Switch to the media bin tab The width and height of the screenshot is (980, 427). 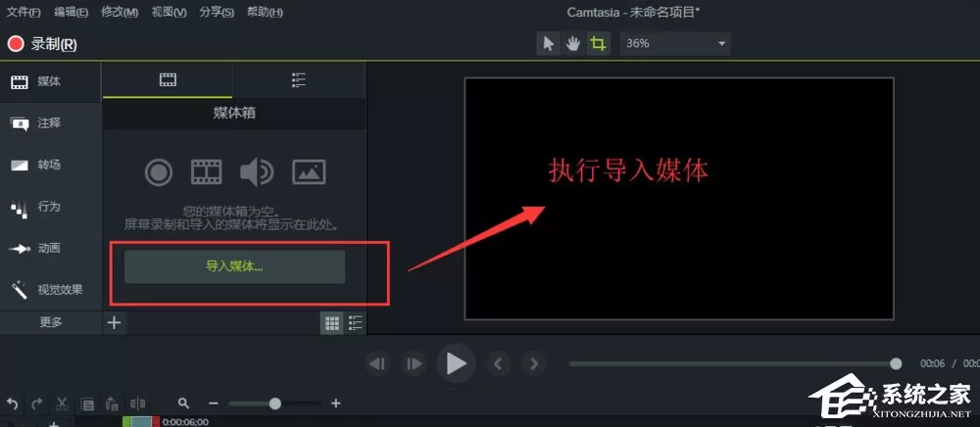[x=168, y=80]
